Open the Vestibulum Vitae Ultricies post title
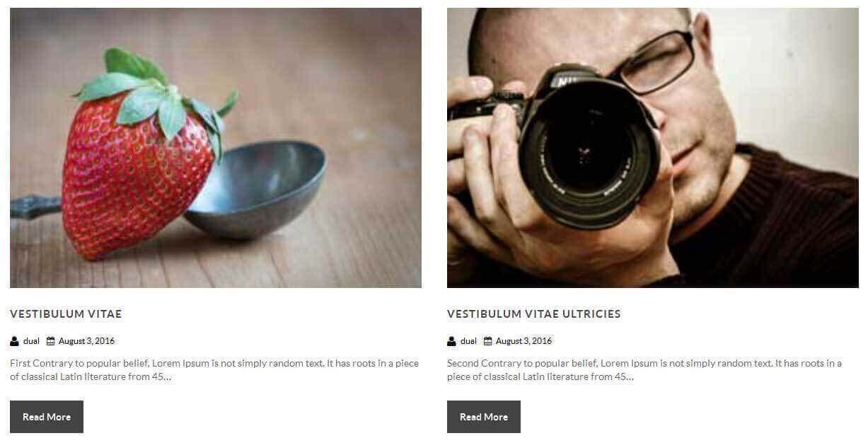The height and width of the screenshot is (443, 868). [534, 313]
